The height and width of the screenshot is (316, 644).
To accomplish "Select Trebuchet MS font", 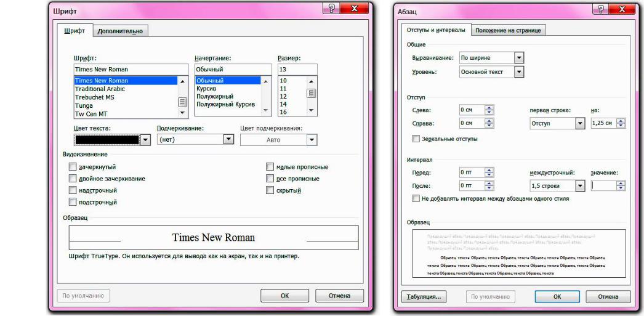I will click(x=126, y=97).
